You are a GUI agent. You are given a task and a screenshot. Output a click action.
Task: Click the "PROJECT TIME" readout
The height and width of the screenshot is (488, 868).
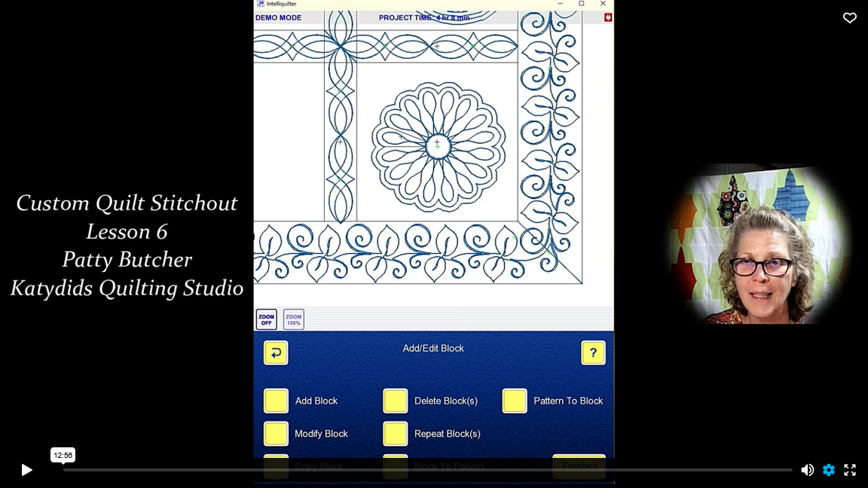[424, 18]
